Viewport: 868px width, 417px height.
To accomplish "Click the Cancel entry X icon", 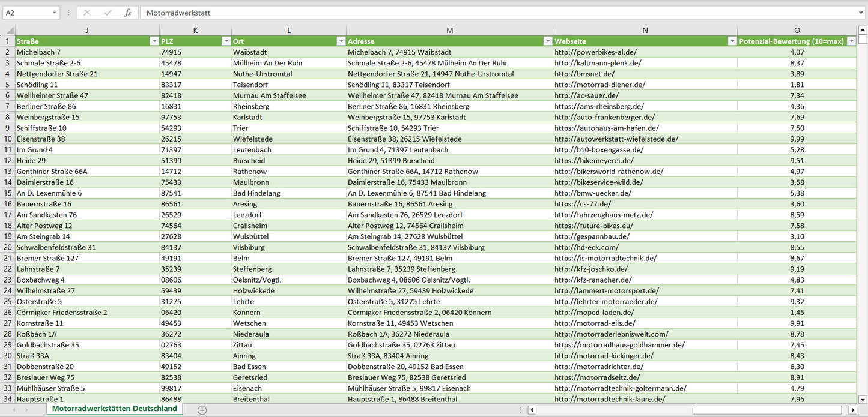I will [87, 13].
